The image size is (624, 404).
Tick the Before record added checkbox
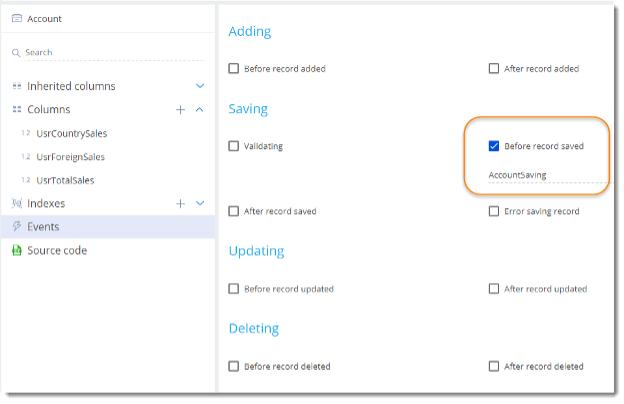(234, 69)
